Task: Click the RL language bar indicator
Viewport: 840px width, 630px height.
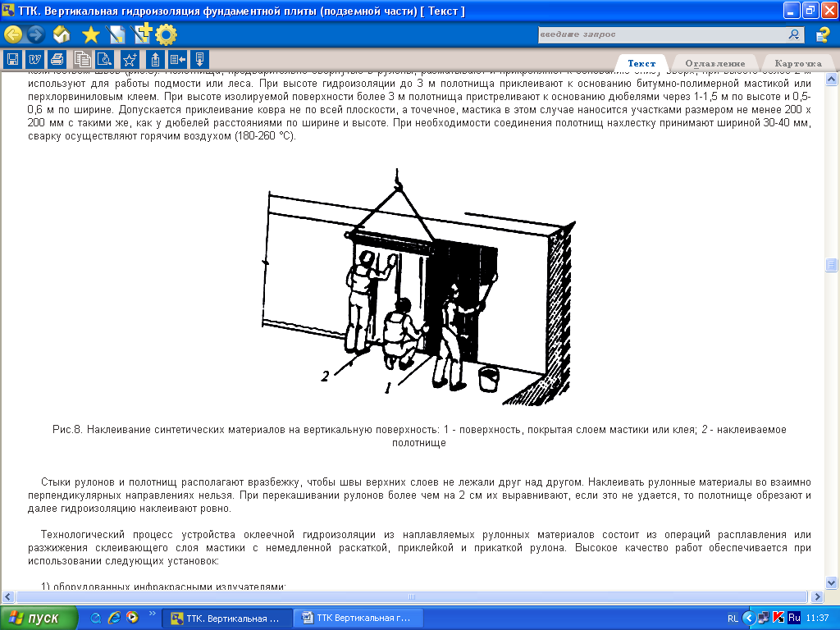Action: coord(733,619)
